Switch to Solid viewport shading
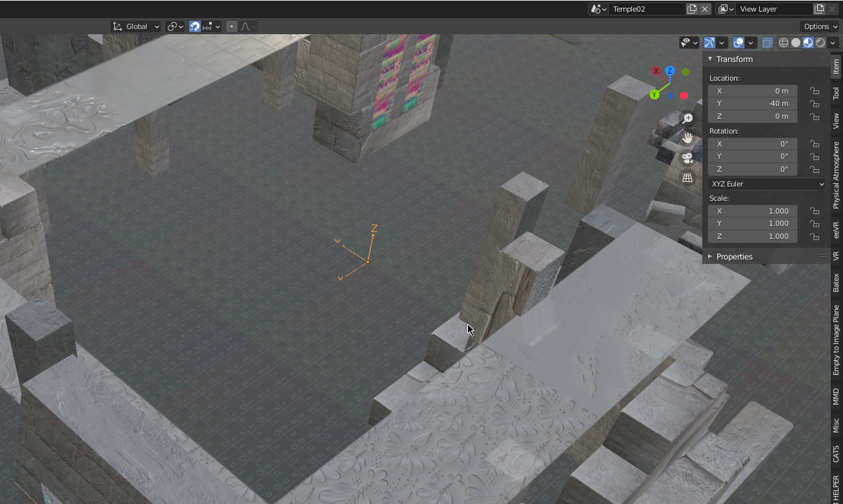The width and height of the screenshot is (843, 504). pyautogui.click(x=795, y=43)
